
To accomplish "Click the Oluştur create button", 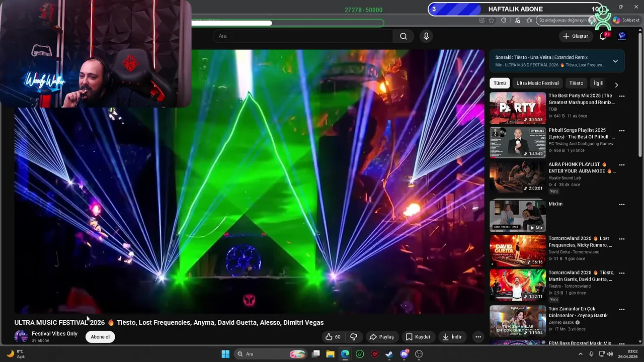I will [576, 36].
